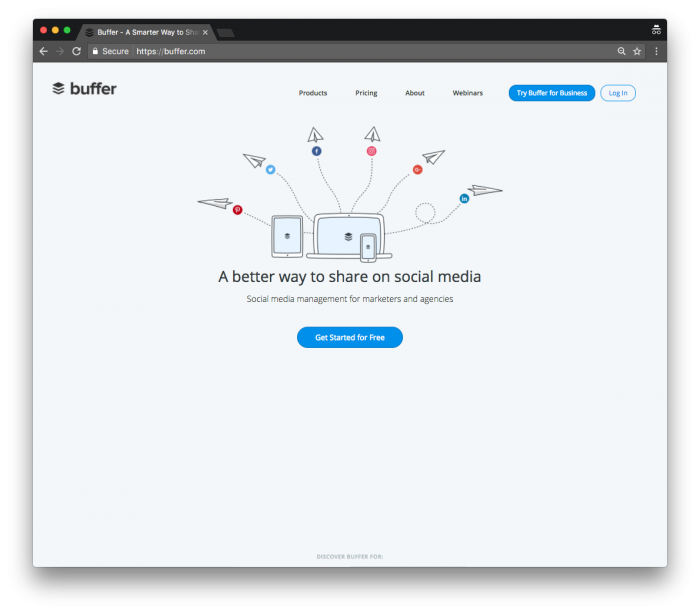700x614 pixels.
Task: Click the address bar URL buffer.com
Action: coord(171,51)
